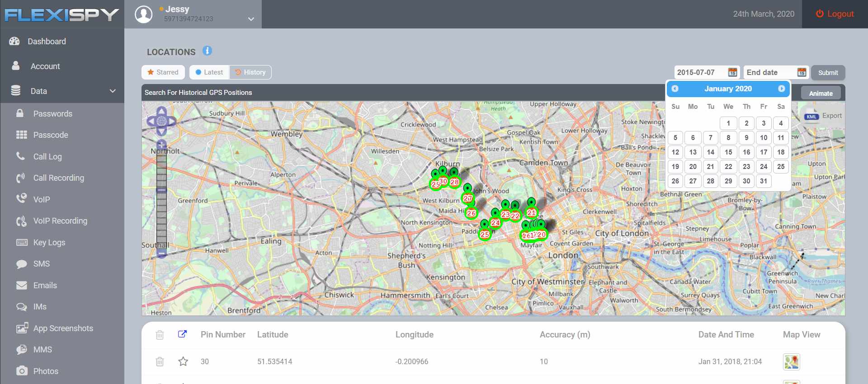Click the open-external link icon in header
Image resolution: width=868 pixels, height=384 pixels.
pos(182,334)
